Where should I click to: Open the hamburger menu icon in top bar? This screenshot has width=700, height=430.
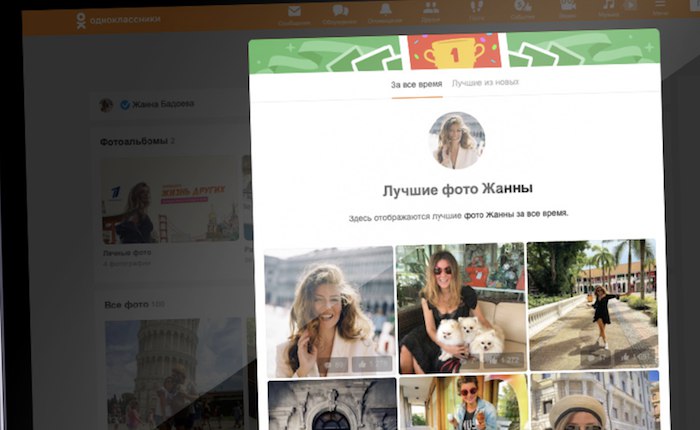tap(660, 6)
